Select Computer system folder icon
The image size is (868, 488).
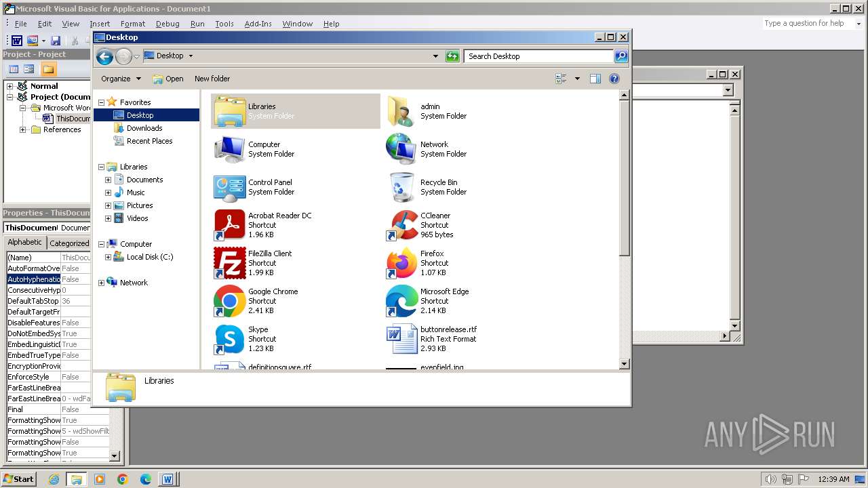pos(230,149)
